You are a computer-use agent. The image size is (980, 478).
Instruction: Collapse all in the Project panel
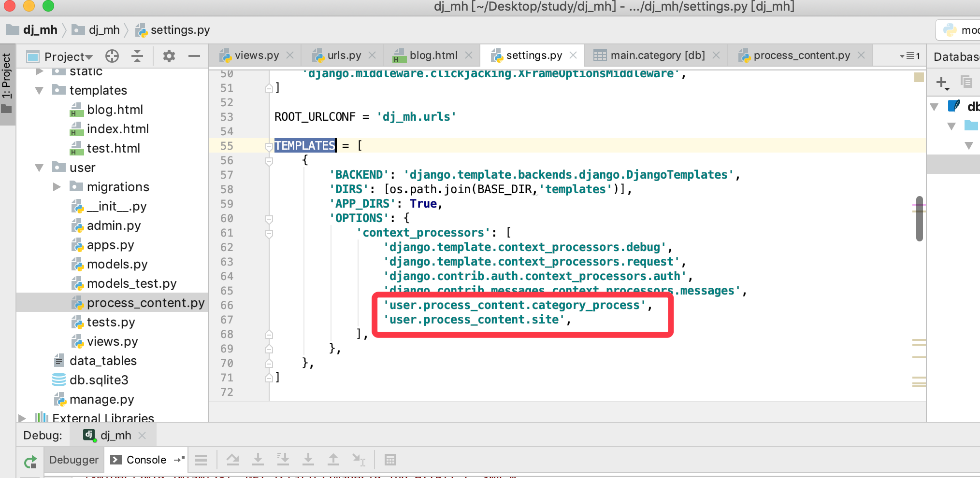coord(137,56)
